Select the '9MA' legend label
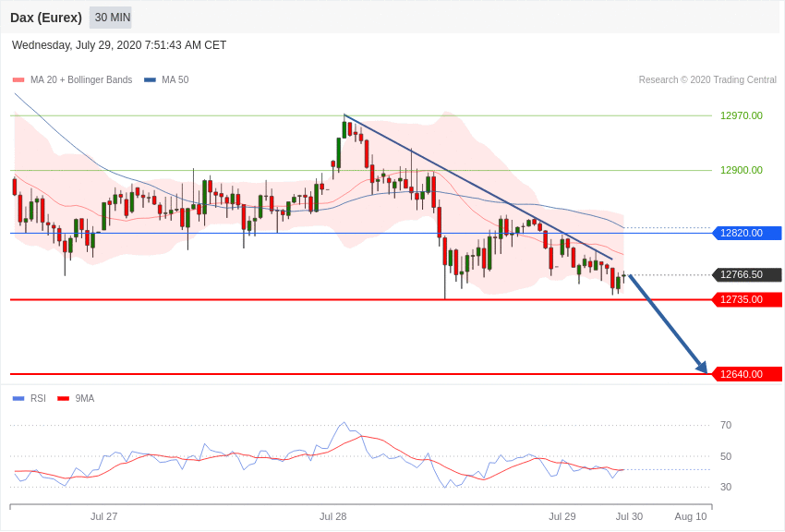The image size is (785, 532). point(85,398)
